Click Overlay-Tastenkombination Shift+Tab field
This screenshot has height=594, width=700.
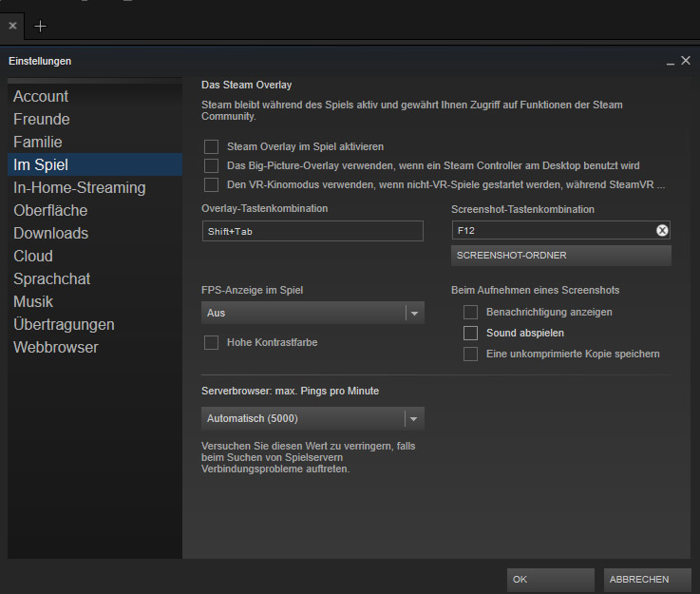(x=312, y=231)
